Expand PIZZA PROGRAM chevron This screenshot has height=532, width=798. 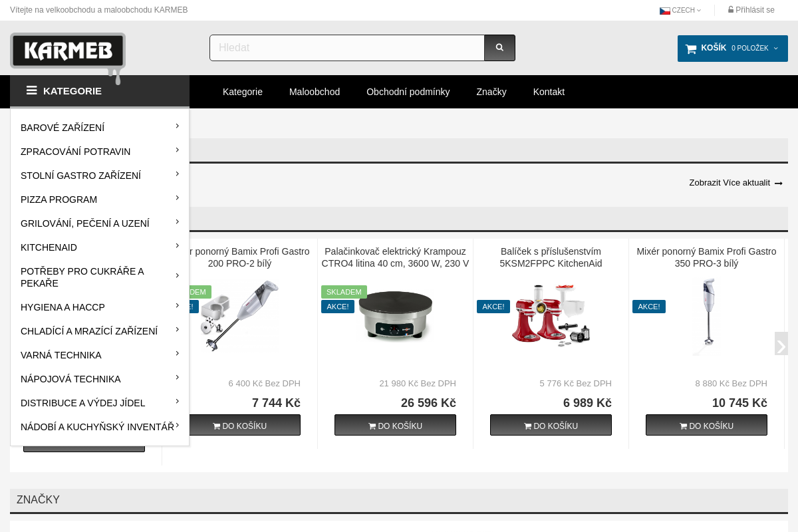click(178, 198)
